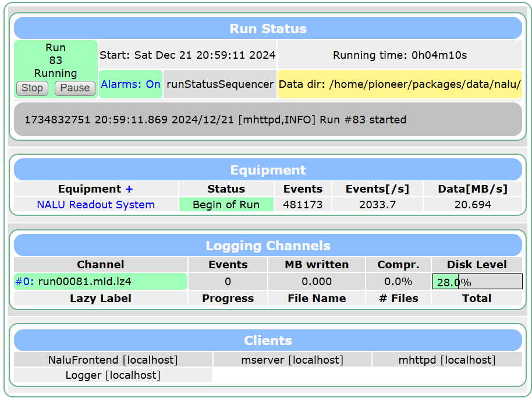532x398 pixels.
Task: Click the mhttpd [localhost] client
Action: pyautogui.click(x=447, y=360)
